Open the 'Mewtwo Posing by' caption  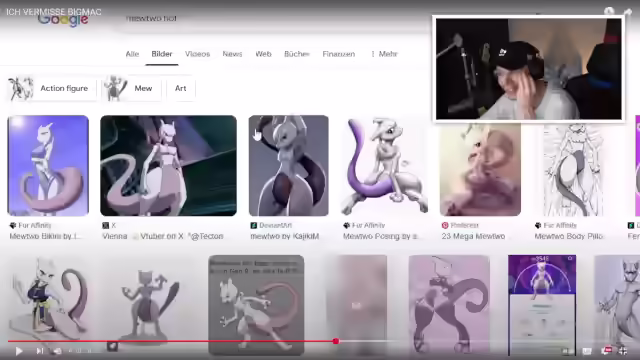[381, 236]
